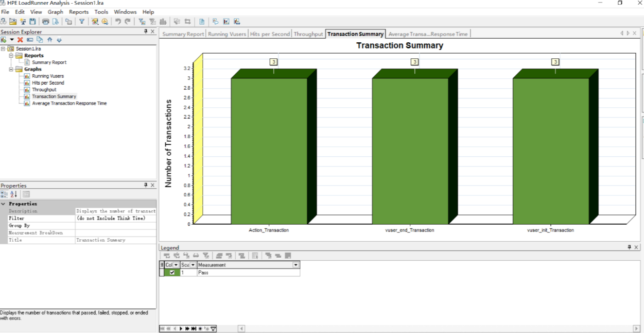644x333 pixels.
Task: Open the View menu
Action: click(x=36, y=12)
